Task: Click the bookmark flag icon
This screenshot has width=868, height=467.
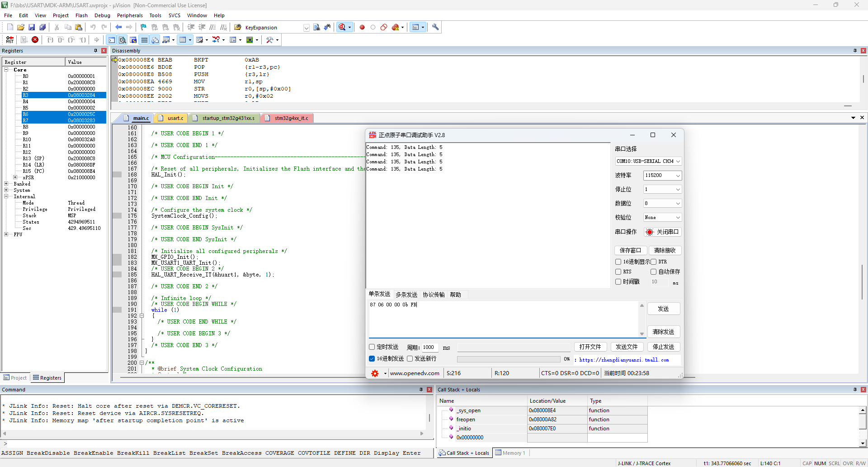Action: click(x=143, y=27)
